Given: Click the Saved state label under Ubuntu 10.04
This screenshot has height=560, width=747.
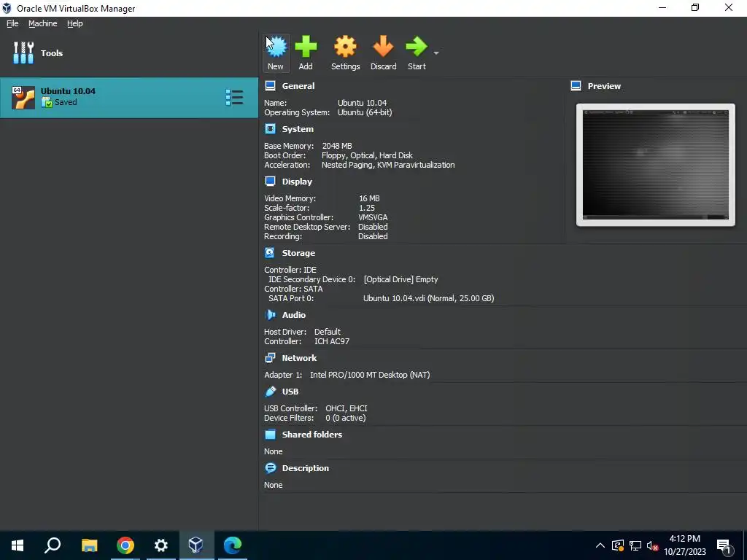Looking at the screenshot, I should (x=66, y=102).
